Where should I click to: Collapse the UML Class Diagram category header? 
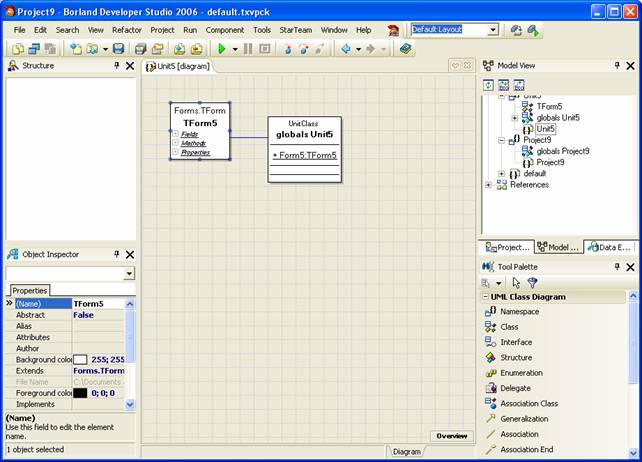(528, 297)
